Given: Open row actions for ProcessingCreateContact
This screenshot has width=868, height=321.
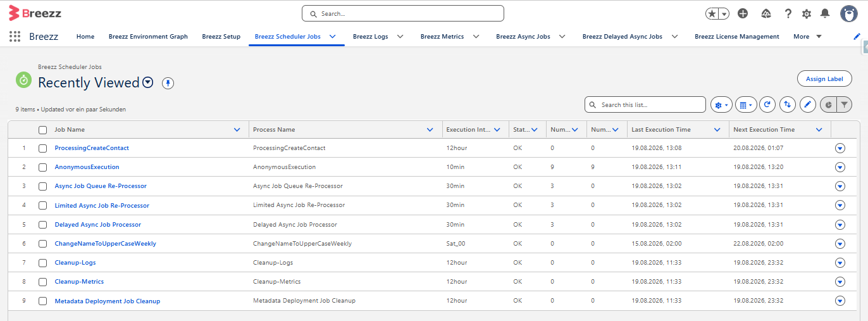Looking at the screenshot, I should click(840, 148).
